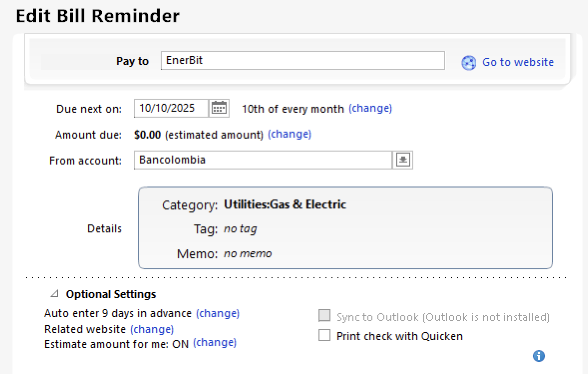Collapse the Optional Settings section triangle
Viewport: 588px width, 374px height.
(x=54, y=294)
